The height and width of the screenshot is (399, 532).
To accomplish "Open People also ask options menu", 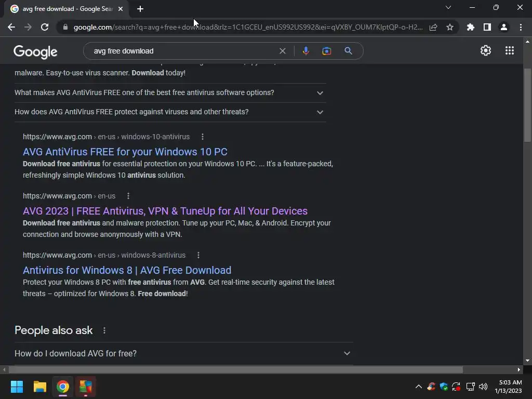I will point(104,330).
